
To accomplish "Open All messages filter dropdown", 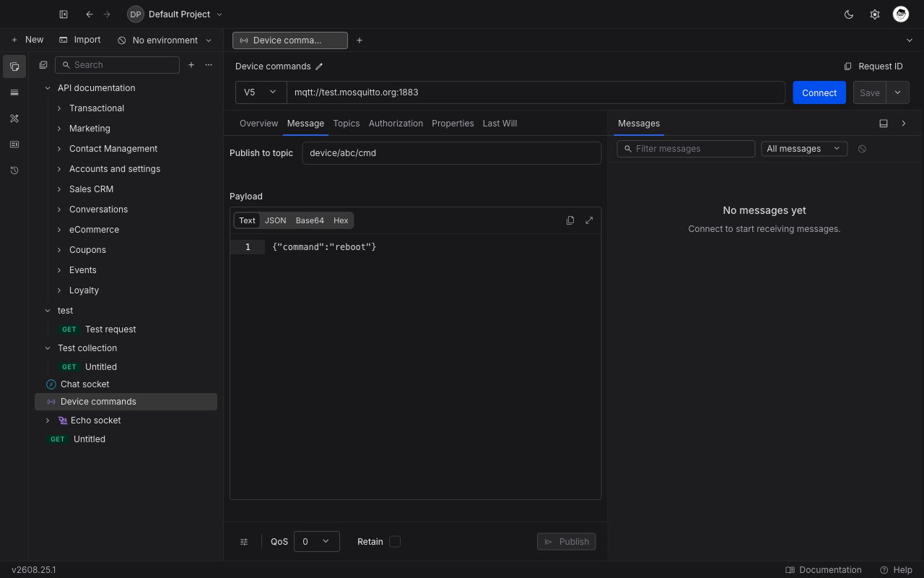I will point(804,149).
